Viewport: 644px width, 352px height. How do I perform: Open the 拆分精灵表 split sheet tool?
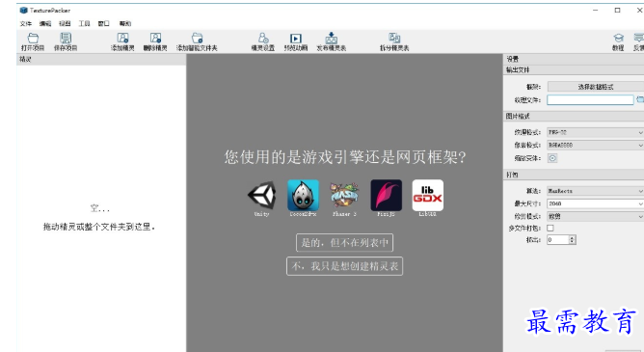click(x=394, y=41)
